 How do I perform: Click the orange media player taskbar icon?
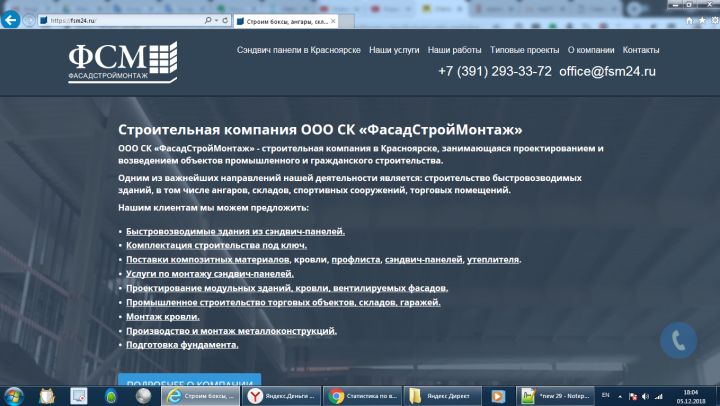tap(498, 396)
